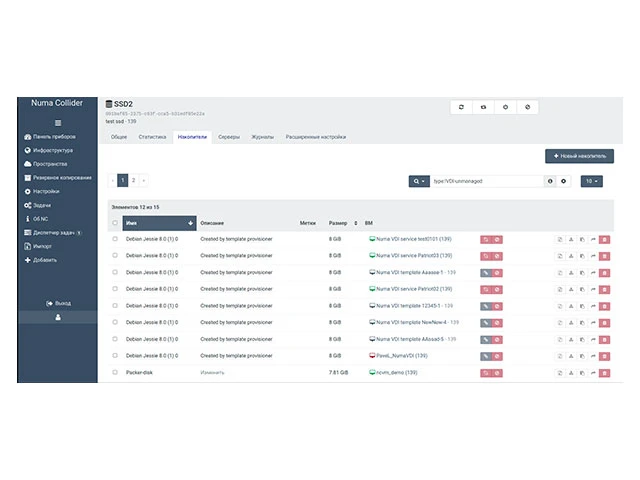This screenshot has width=640, height=480.
Task: Toggle the hamburger sidebar menu icon
Action: tap(57, 122)
